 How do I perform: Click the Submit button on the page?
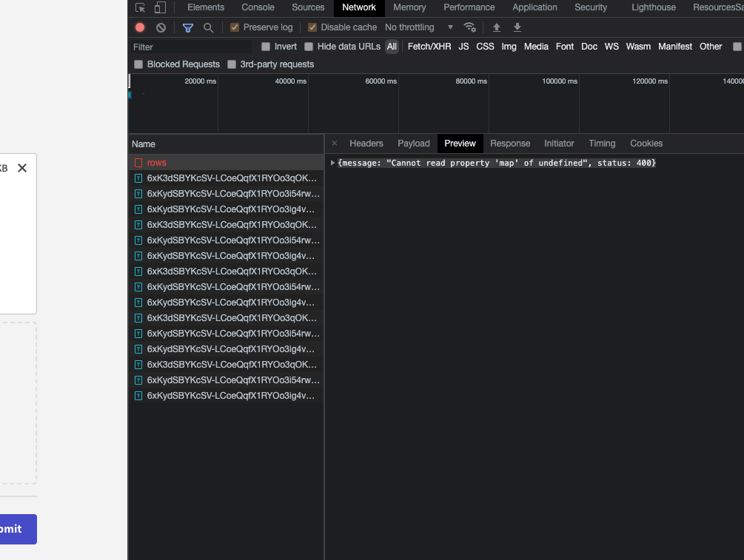point(16,529)
